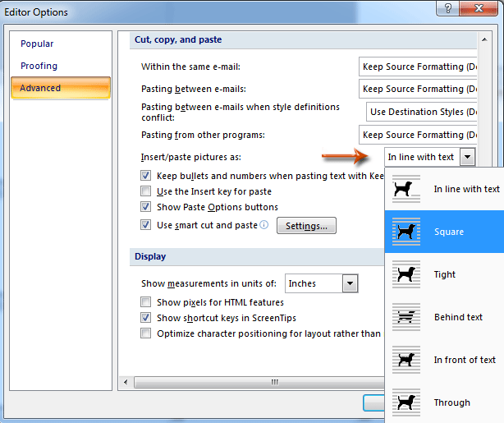Viewport: 504px width, 423px height.
Task: Uncheck Show Paste Options buttons
Action: (145, 206)
